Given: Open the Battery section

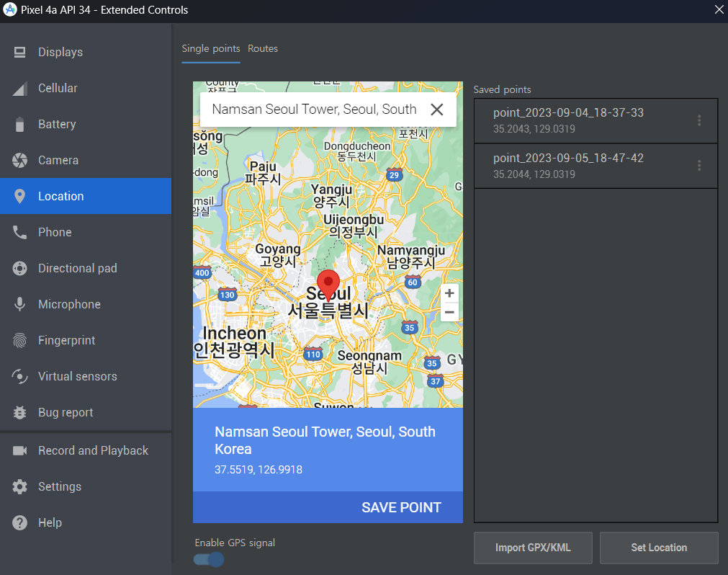Looking at the screenshot, I should click(x=86, y=125).
